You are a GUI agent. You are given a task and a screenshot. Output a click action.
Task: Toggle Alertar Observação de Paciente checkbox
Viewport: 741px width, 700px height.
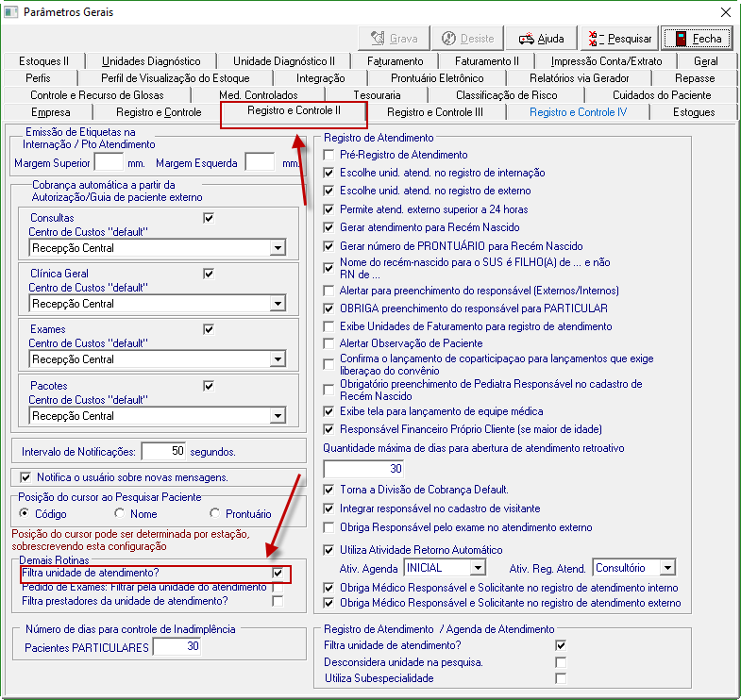click(328, 343)
